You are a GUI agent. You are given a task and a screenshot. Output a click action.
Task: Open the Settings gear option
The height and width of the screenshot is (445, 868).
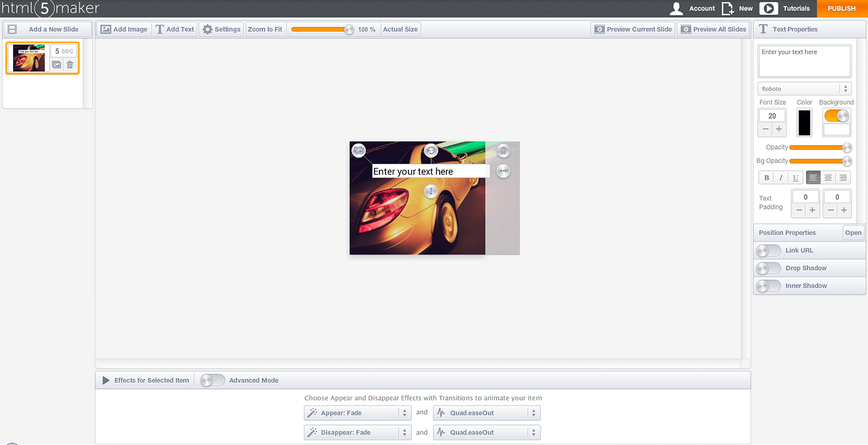coord(221,29)
